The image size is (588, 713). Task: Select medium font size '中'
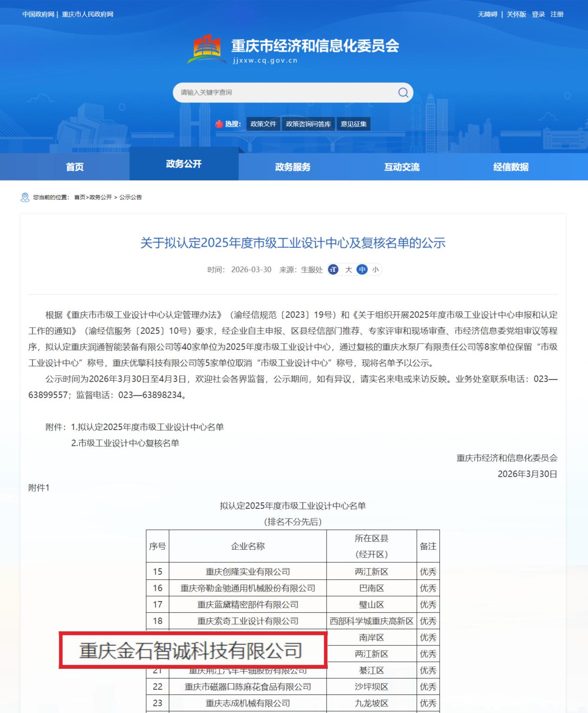(362, 270)
